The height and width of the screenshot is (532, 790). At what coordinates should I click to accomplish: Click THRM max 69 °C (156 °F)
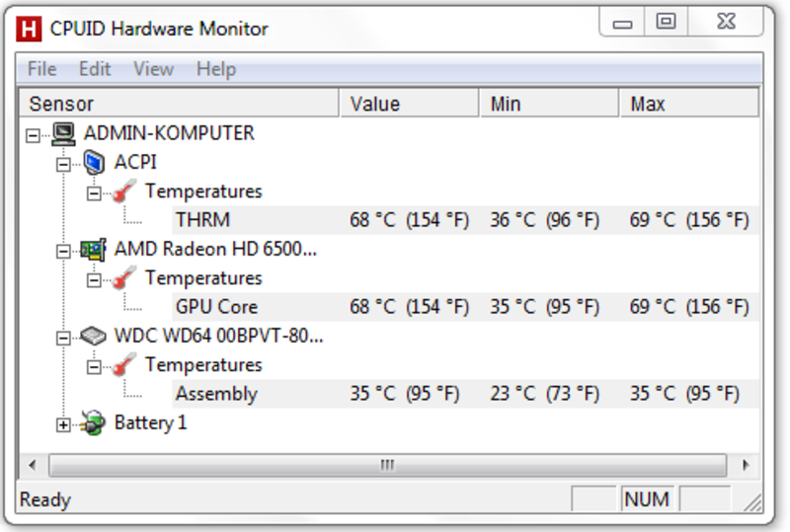tap(689, 220)
